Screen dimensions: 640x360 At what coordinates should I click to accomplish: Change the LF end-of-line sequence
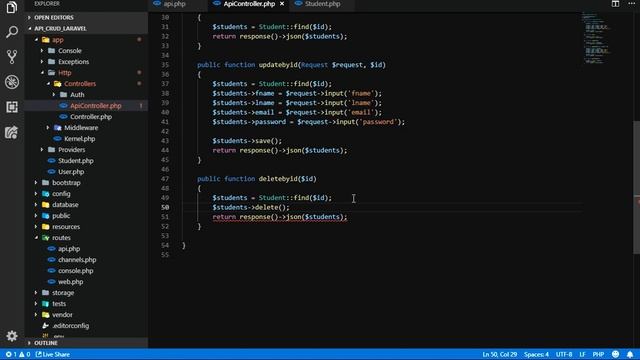(582, 354)
